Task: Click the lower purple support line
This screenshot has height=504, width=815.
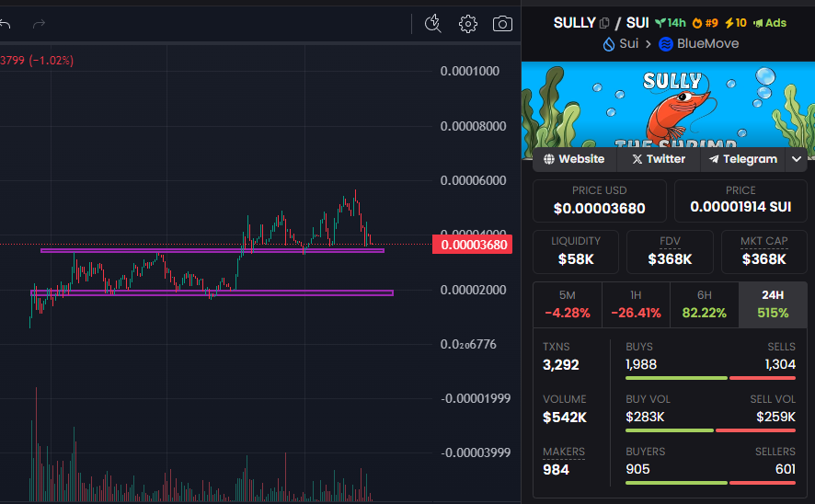Action: (x=212, y=293)
